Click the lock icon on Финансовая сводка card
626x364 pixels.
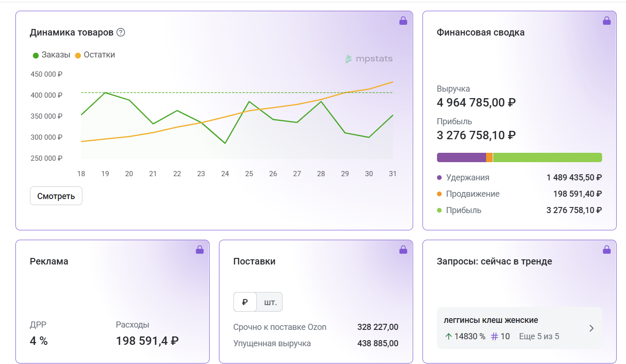pyautogui.click(x=607, y=21)
